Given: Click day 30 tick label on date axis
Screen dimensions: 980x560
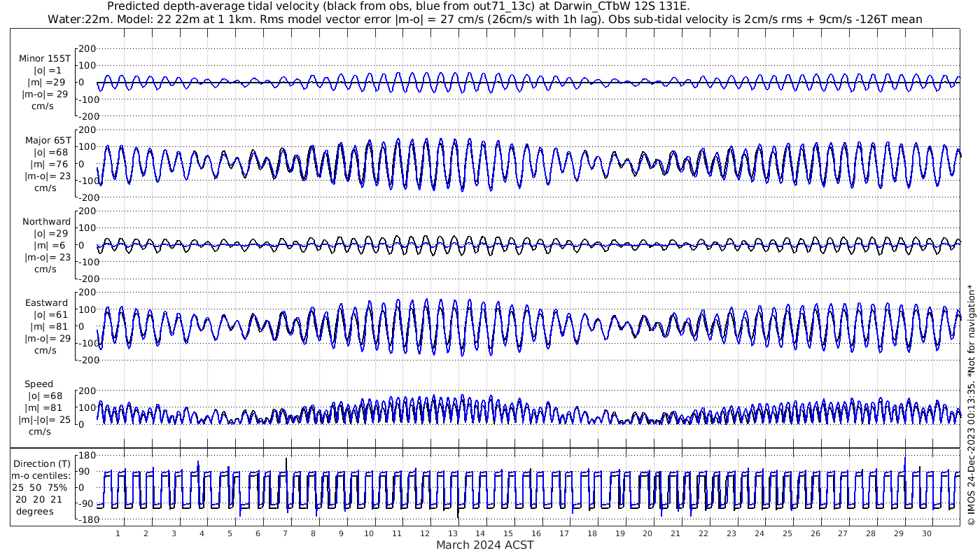Looking at the screenshot, I should 926,533.
